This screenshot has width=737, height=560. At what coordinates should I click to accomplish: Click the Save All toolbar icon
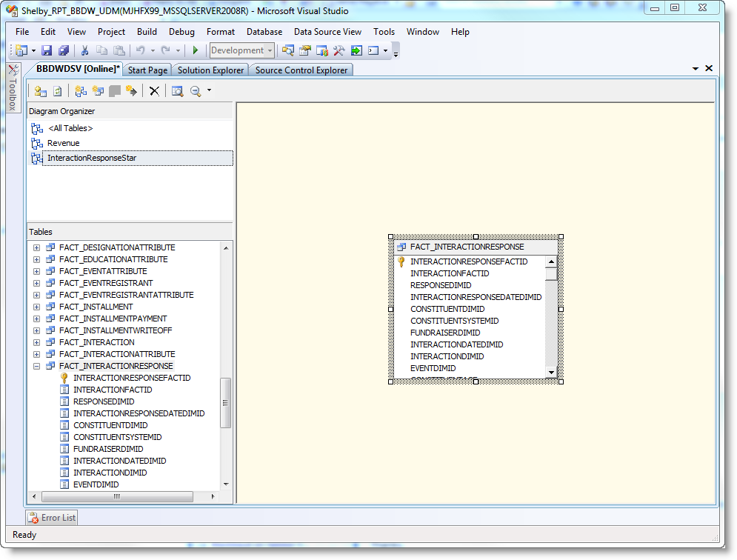64,50
